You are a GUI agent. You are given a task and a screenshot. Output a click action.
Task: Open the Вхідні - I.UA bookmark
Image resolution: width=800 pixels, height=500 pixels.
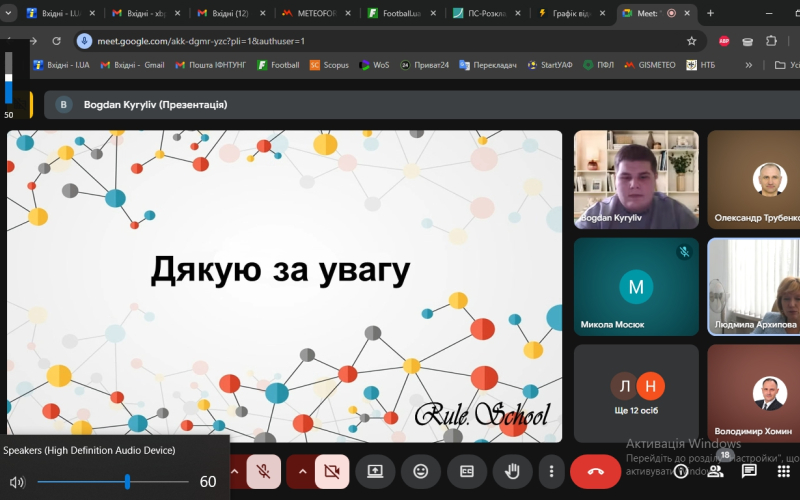(61, 65)
